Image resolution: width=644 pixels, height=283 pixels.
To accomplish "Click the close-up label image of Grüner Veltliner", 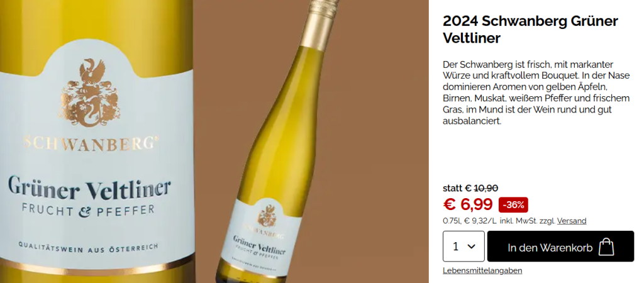I will pyautogui.click(x=96, y=141).
